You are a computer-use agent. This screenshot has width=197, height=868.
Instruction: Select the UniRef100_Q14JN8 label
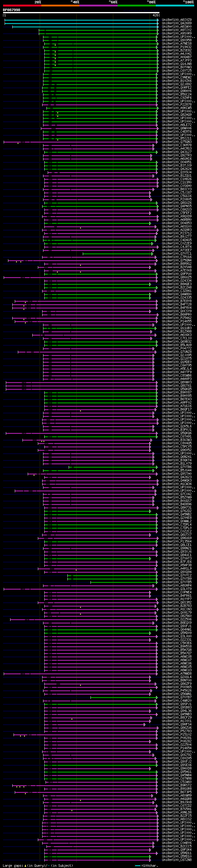click(x=177, y=64)
